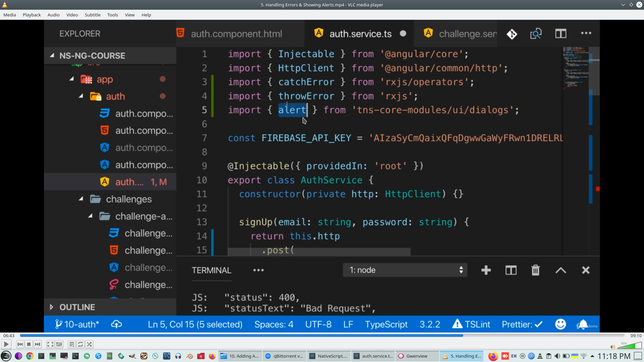Screen dimensions: 644x362
Task: Enable random shuffle playback
Action: [89, 344]
